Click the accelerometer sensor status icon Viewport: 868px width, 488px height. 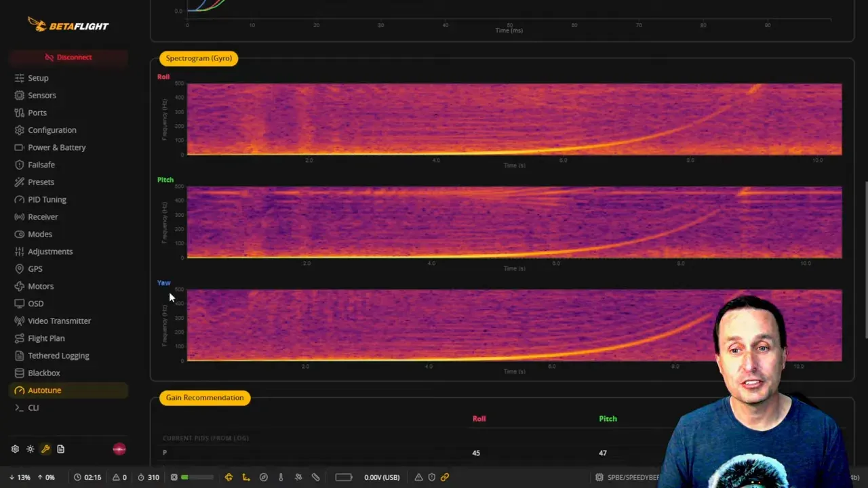(x=246, y=477)
